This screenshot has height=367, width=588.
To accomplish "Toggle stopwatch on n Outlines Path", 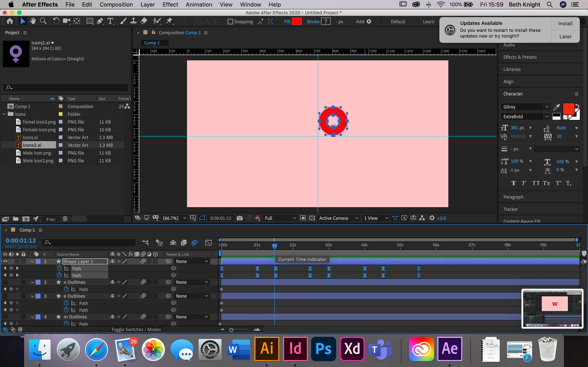I will (x=66, y=289).
